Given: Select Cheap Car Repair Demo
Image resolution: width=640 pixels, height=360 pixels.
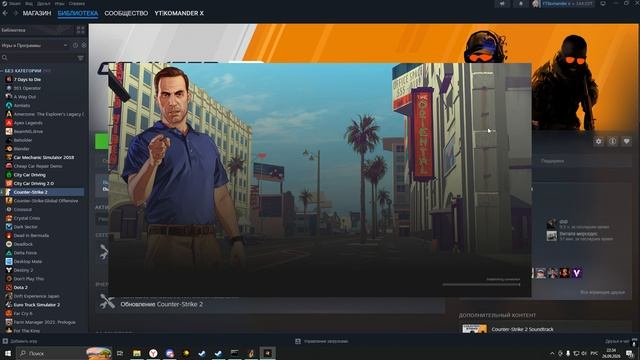Looking at the screenshot, I should pyautogui.click(x=38, y=166).
